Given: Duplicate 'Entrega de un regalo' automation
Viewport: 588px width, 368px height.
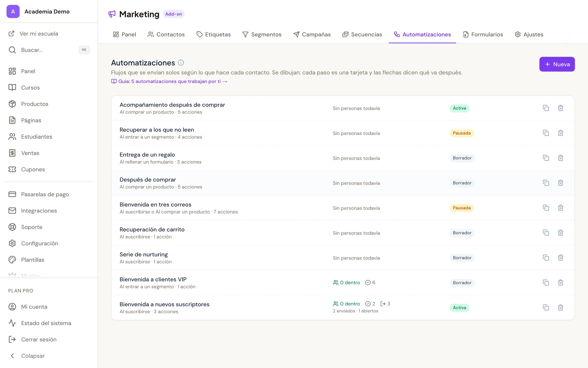Looking at the screenshot, I should click(x=546, y=158).
